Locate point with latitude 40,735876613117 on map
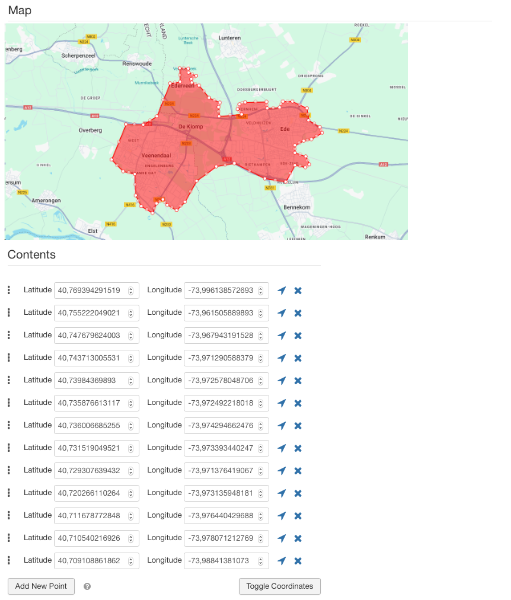The image size is (511, 600). coord(282,403)
